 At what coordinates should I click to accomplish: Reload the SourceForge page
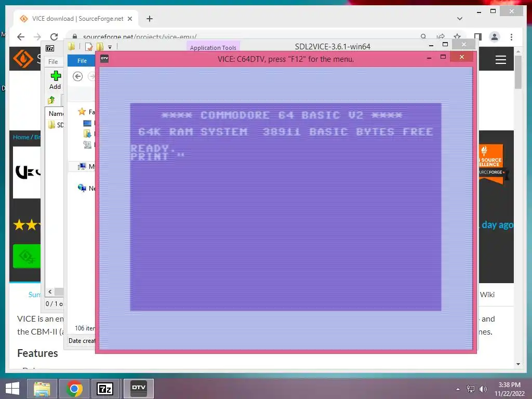[x=54, y=37]
